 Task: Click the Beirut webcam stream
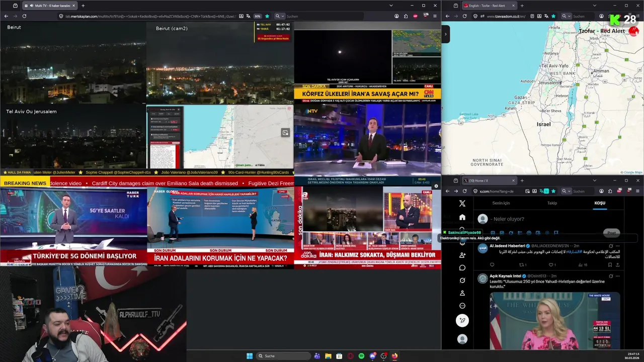pyautogui.click(x=73, y=63)
